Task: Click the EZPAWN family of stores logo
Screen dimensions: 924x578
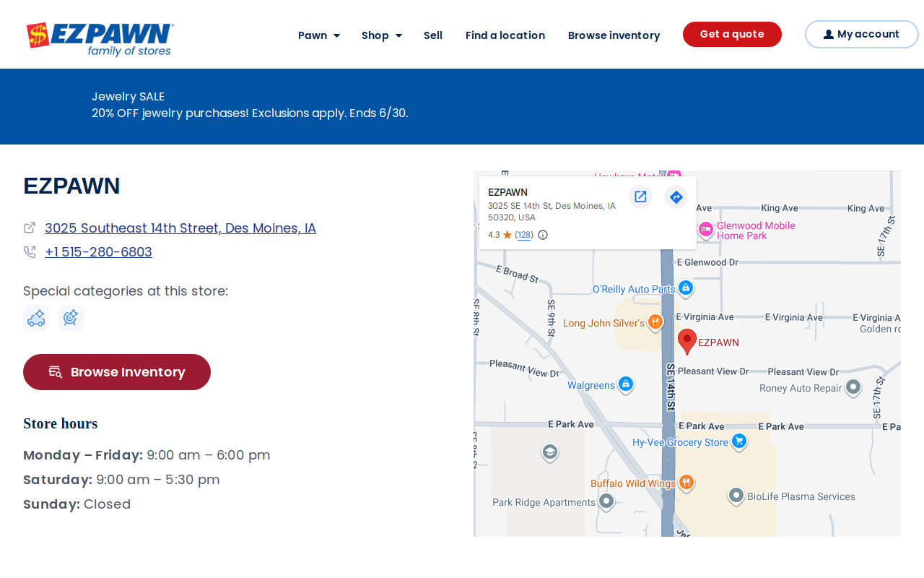Action: pyautogui.click(x=100, y=39)
